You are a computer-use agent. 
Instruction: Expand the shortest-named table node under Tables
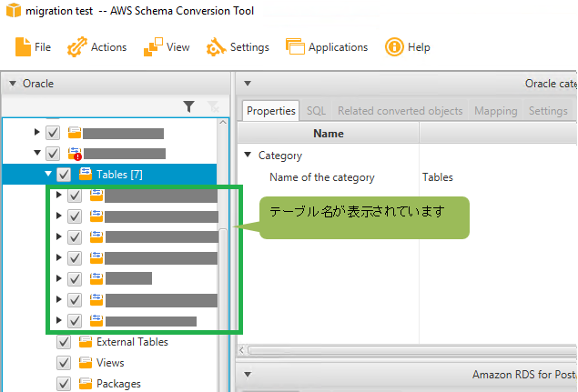pyautogui.click(x=58, y=278)
